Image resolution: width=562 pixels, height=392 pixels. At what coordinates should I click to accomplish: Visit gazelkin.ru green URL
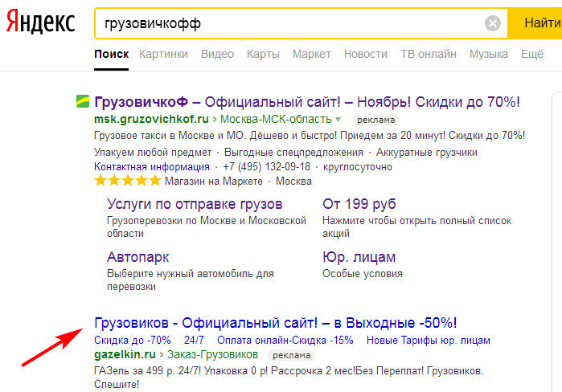(x=125, y=355)
